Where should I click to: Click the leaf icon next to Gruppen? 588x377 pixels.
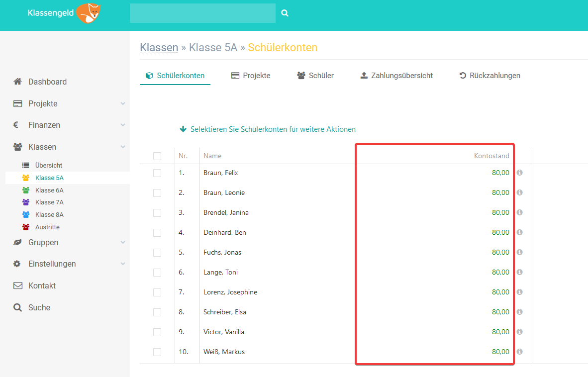point(17,242)
